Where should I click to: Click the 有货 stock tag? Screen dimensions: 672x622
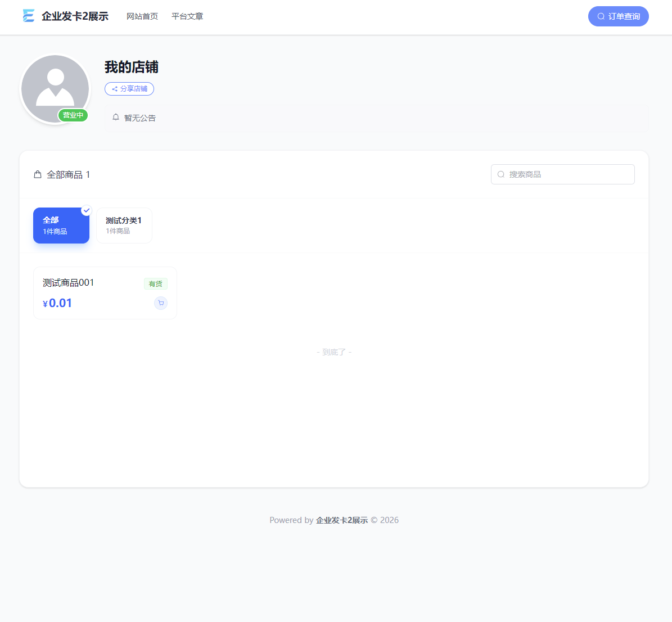coord(156,284)
